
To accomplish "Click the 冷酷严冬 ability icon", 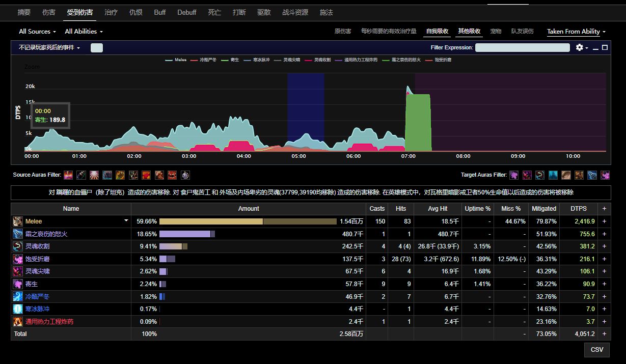I will tap(18, 297).
